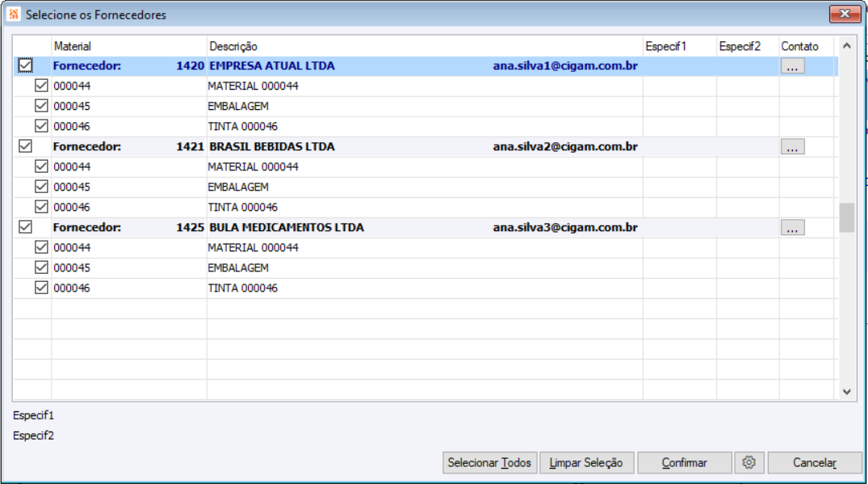Select the EMPRESA ATUAL LTDA supplier name
Screen dimensions: 868x484
tap(272, 65)
